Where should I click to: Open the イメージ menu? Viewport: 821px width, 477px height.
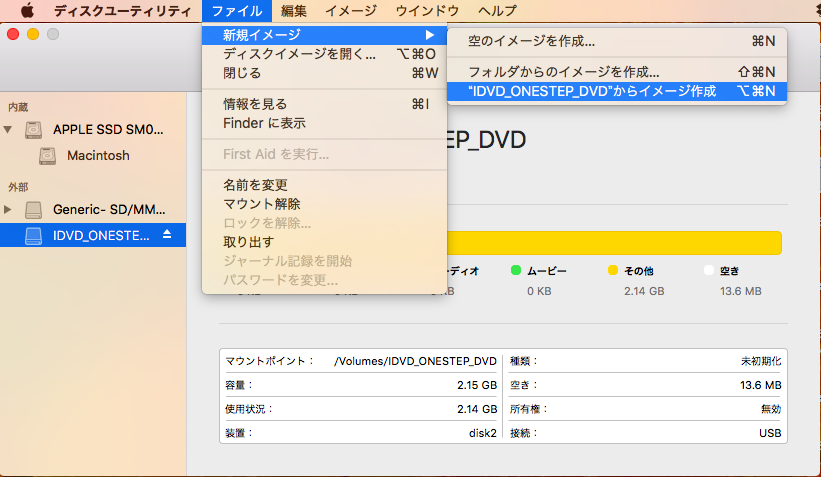(x=351, y=10)
